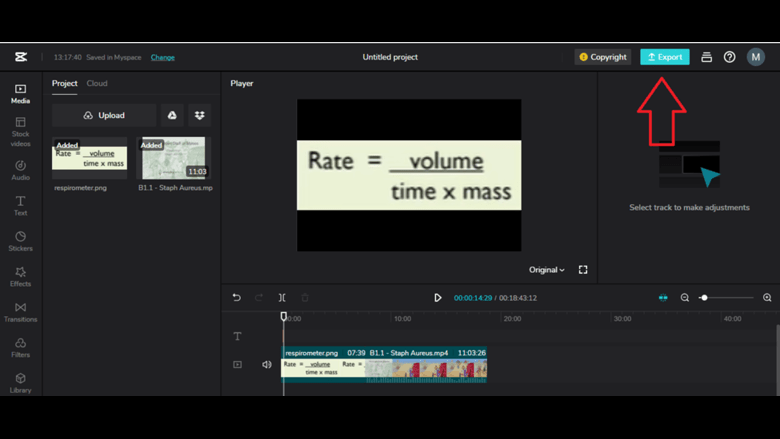Open the layout options menu icon
Viewport: 780px width, 439px height.
(x=706, y=57)
